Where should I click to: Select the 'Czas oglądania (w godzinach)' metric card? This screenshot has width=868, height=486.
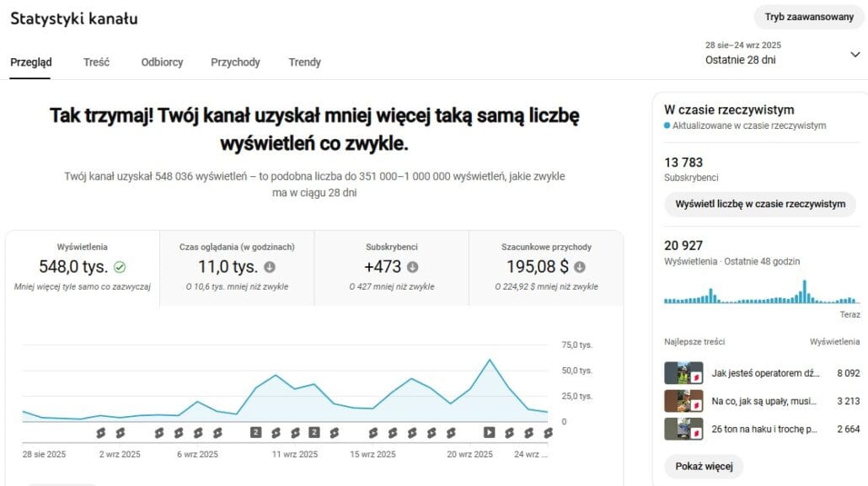coord(237,267)
